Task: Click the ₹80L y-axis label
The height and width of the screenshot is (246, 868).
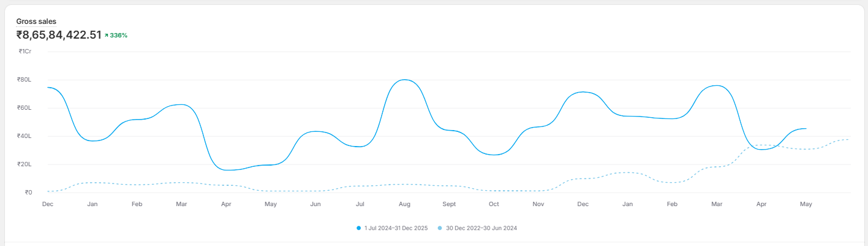Action: 25,80
